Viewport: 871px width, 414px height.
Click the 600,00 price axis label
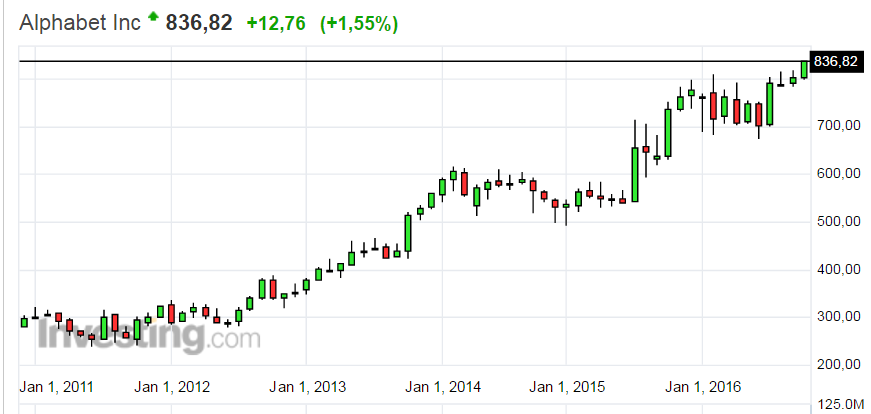(838, 174)
